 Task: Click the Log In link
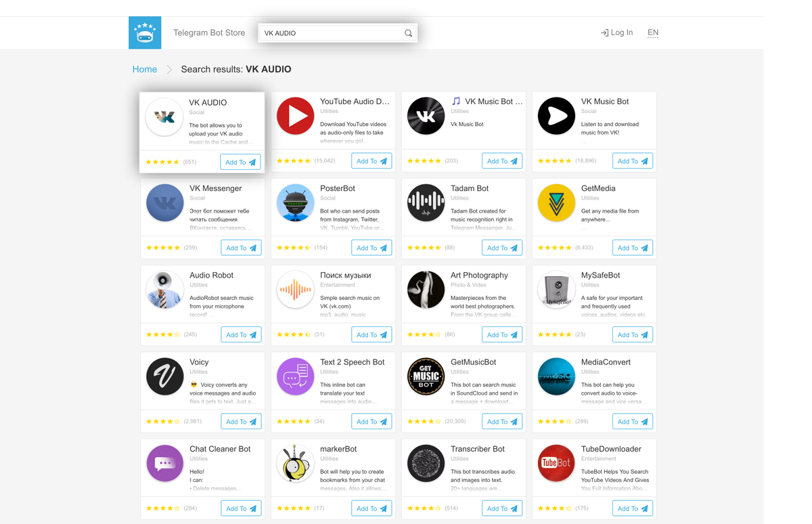pyautogui.click(x=616, y=32)
